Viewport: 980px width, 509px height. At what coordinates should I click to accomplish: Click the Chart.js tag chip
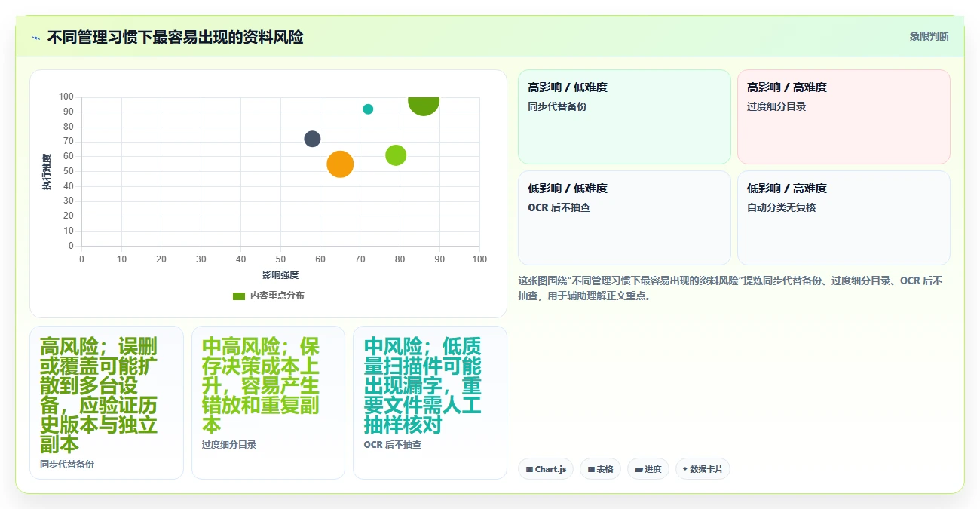[546, 469]
